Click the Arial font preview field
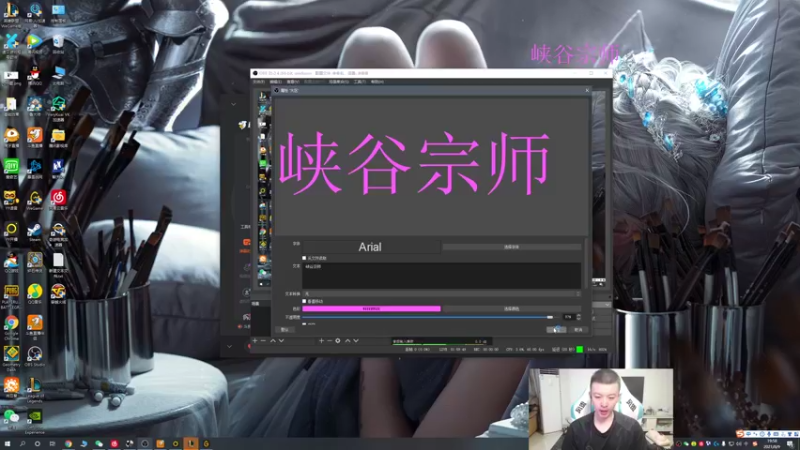This screenshot has height=450, width=800. click(x=371, y=247)
